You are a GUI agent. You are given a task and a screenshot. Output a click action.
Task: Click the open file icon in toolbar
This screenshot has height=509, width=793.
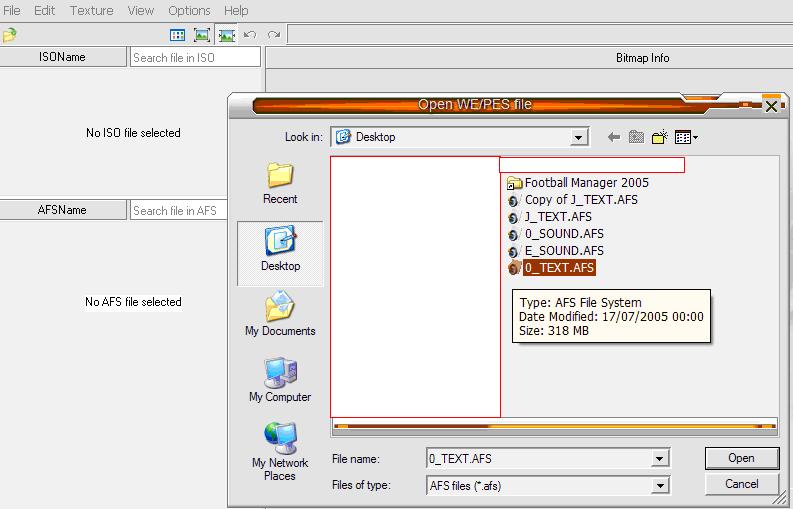pyautogui.click(x=9, y=35)
